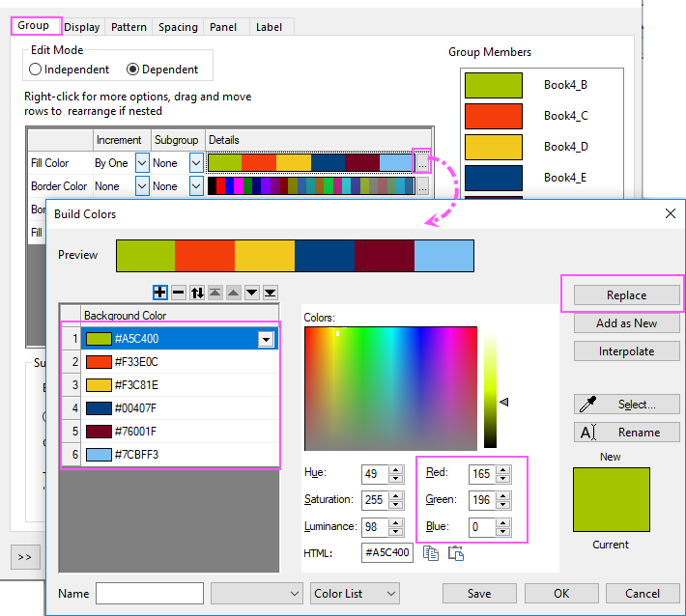Increase the Red value stepper
Image resolution: width=686 pixels, height=616 pixels.
[x=503, y=470]
